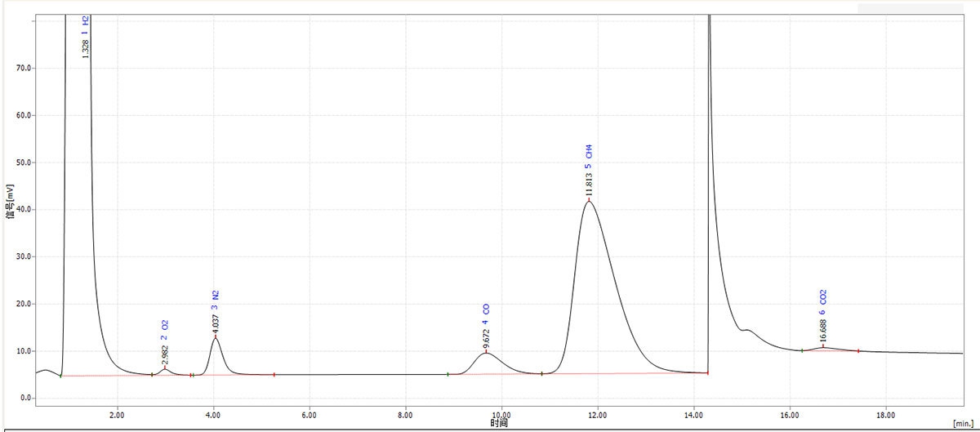This screenshot has width=980, height=432.
Task: Click the green start marker of CO2 peak
Action: [x=802, y=350]
